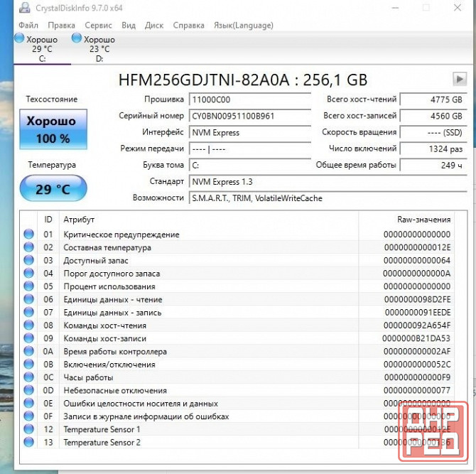The height and width of the screenshot is (474, 476).
Task: Click the next disk arrow button
Action: coord(460,80)
